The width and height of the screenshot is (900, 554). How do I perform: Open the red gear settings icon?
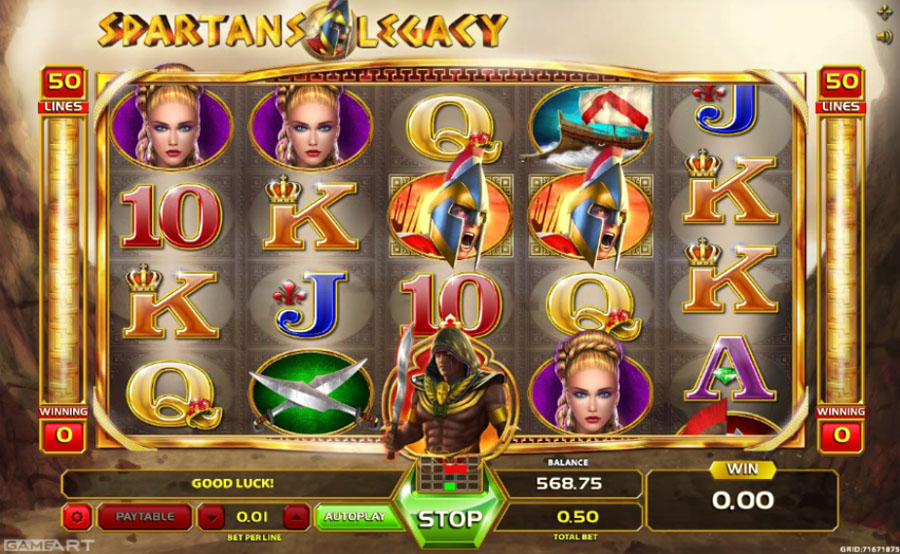tap(77, 517)
